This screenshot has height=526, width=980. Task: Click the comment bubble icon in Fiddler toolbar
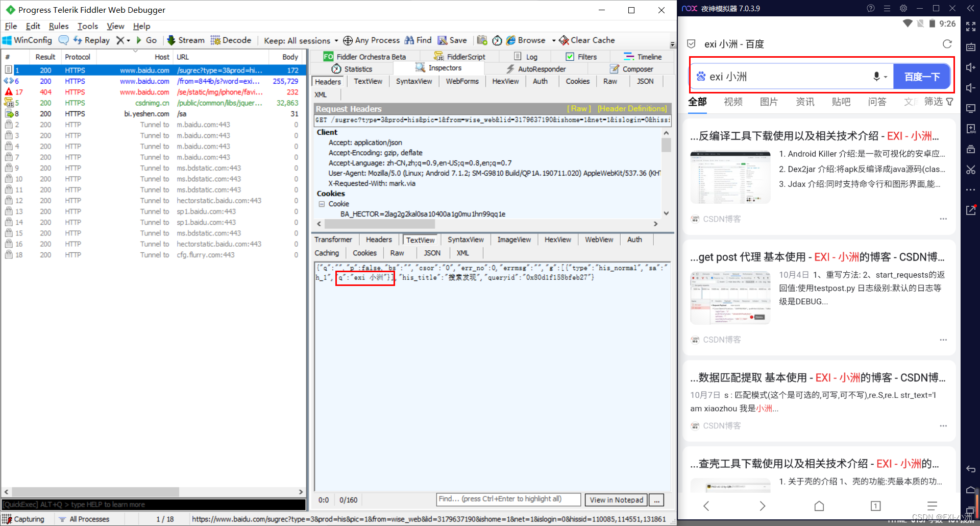pyautogui.click(x=63, y=40)
